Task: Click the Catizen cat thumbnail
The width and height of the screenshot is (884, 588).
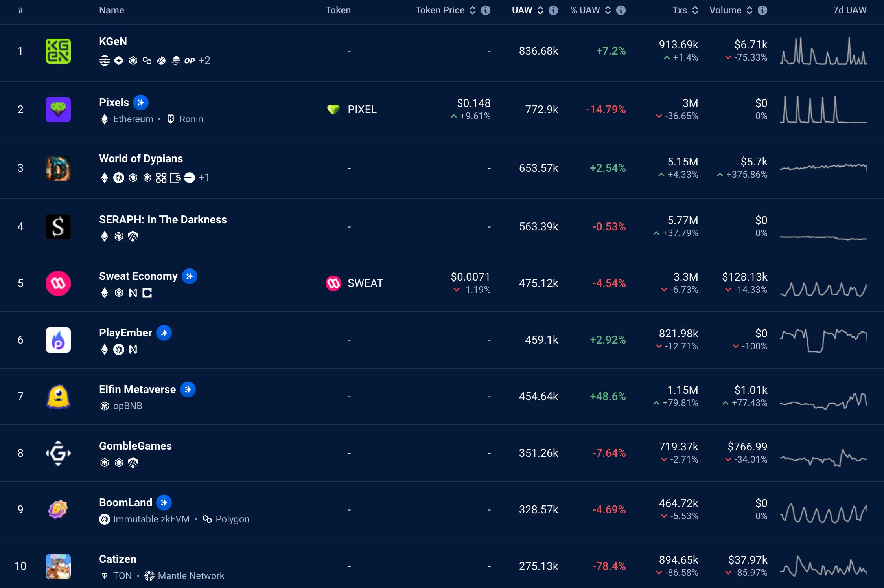Action: coord(58,566)
